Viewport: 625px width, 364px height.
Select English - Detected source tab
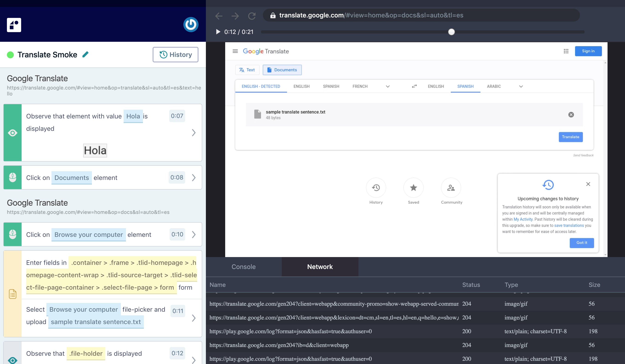coord(261,86)
